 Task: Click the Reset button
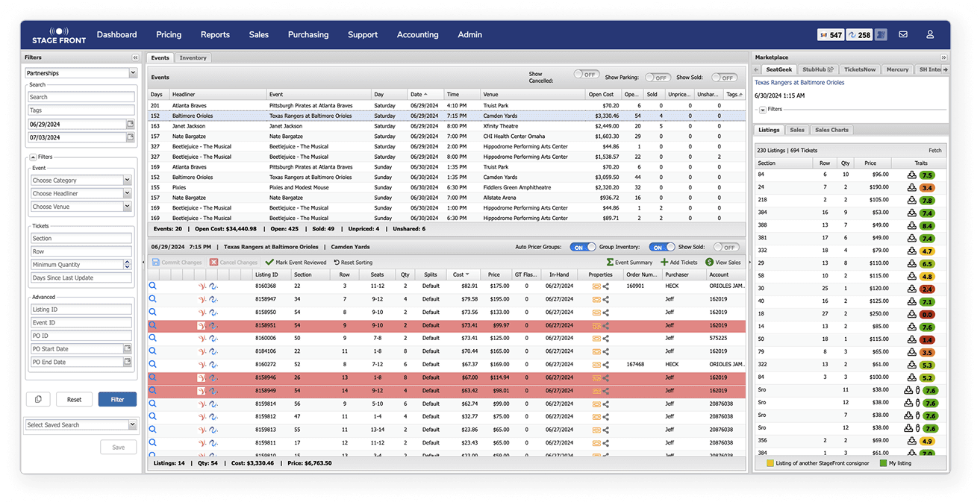click(x=74, y=399)
